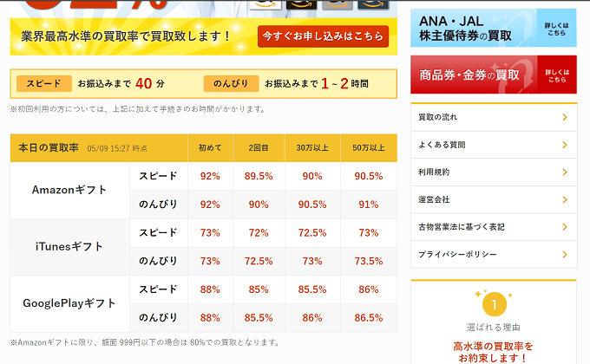Click chevron arrow beside 利用規約

click(565, 172)
